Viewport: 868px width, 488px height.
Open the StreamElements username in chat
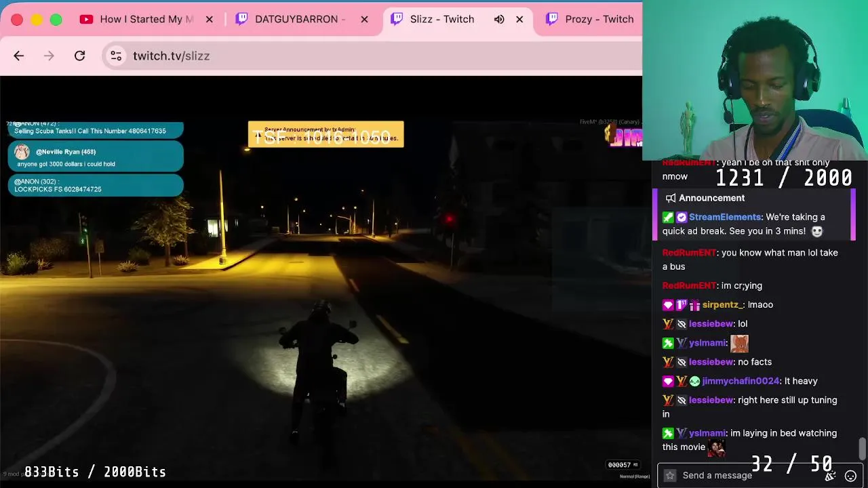(x=725, y=217)
